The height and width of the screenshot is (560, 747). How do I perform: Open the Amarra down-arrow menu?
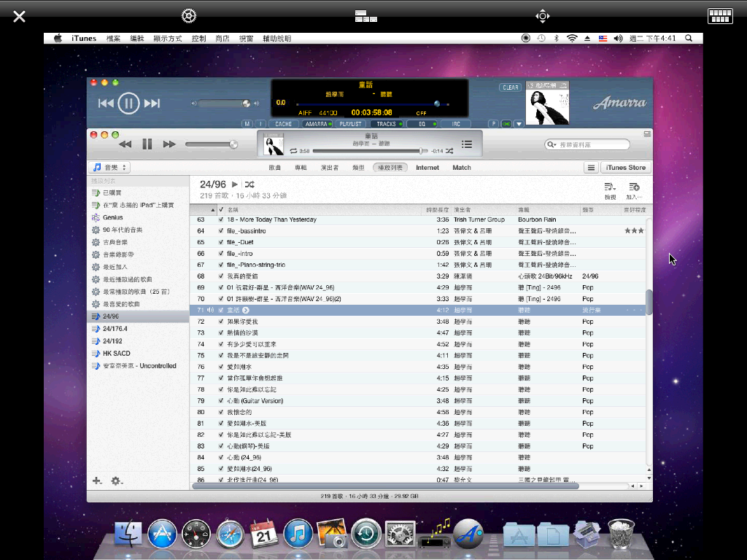pyautogui.click(x=519, y=124)
